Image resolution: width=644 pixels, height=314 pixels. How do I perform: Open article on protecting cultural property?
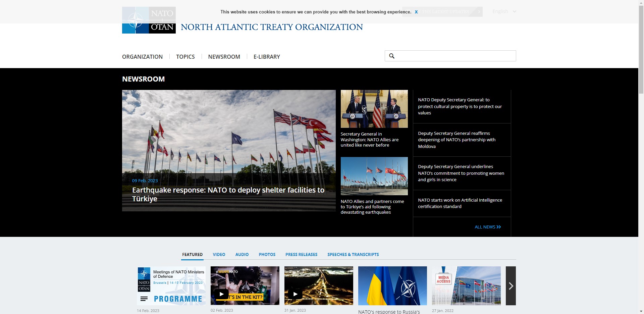(x=460, y=106)
